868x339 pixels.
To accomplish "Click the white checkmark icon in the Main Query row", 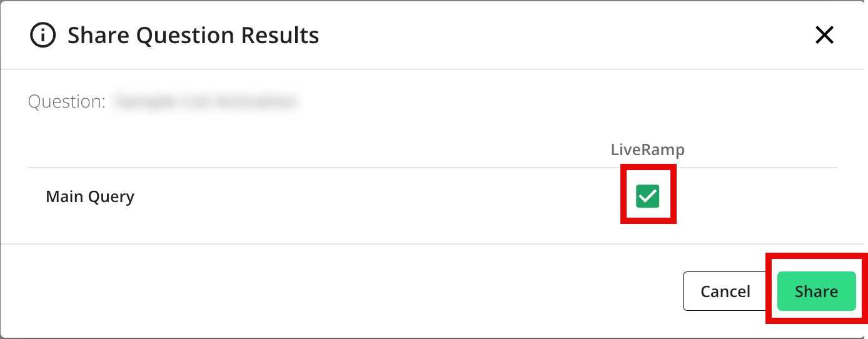I will click(647, 196).
